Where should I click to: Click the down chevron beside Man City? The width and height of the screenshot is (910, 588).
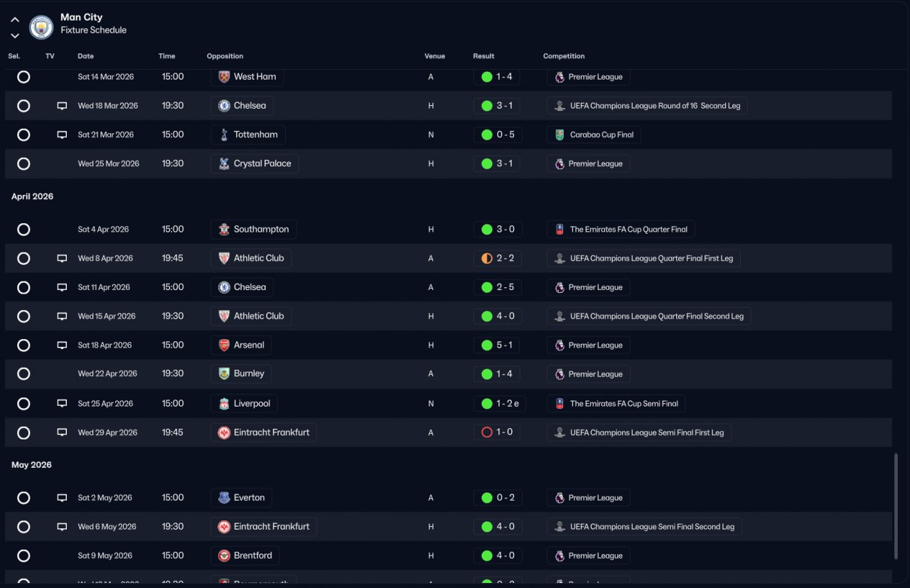coord(15,36)
